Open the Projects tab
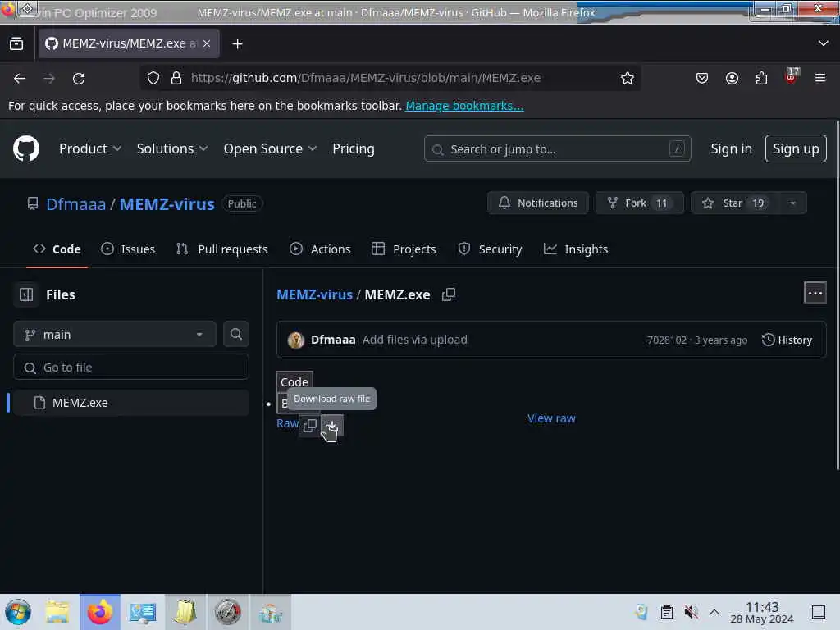840x630 pixels. coord(404,249)
